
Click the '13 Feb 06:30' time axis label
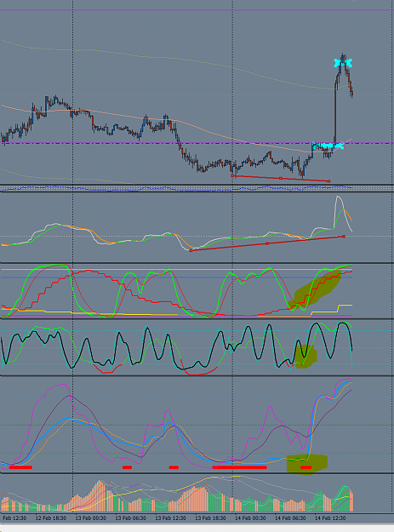point(130,518)
